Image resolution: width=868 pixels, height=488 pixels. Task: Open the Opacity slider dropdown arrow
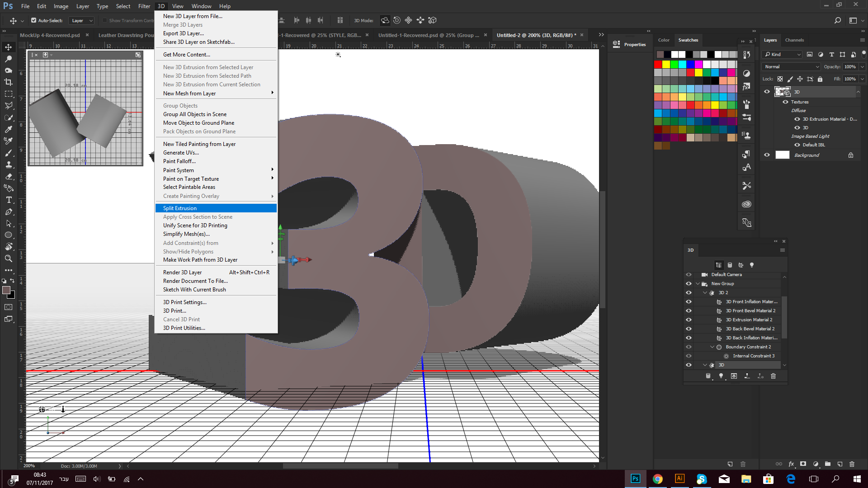tap(863, 67)
